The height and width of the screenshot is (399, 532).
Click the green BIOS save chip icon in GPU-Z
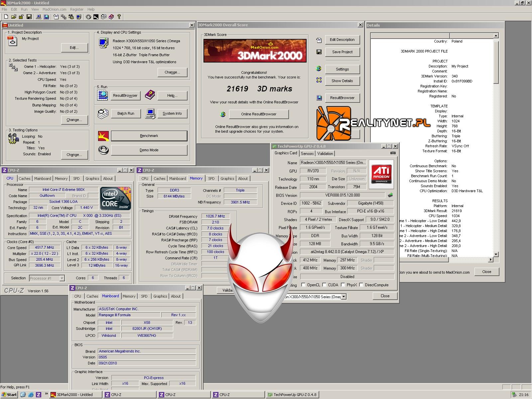coord(390,195)
